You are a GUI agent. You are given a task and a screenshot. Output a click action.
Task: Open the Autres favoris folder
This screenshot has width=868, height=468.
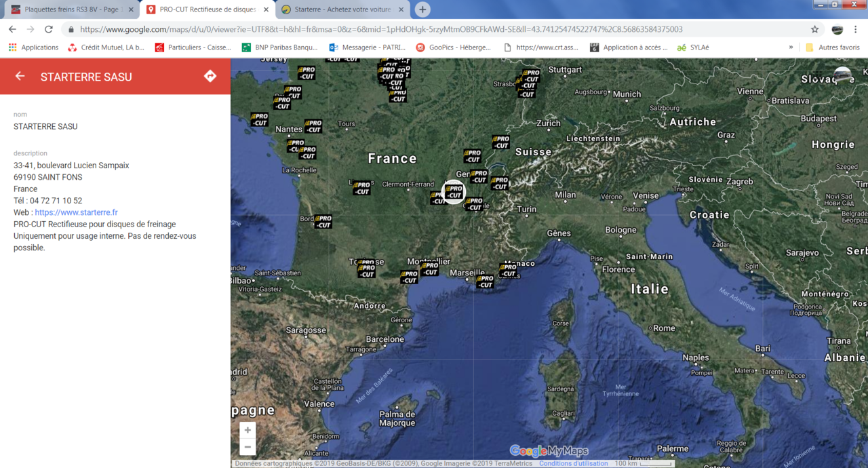tap(833, 47)
